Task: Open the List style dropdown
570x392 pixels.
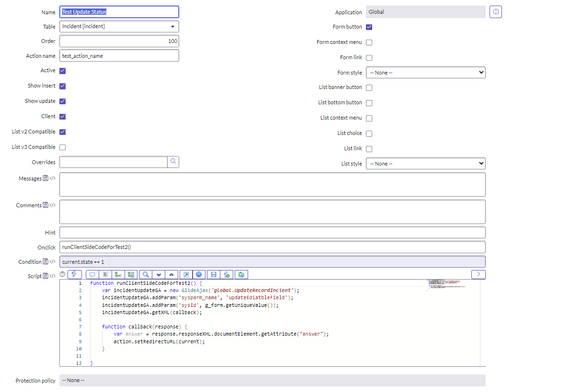Action: coord(426,164)
